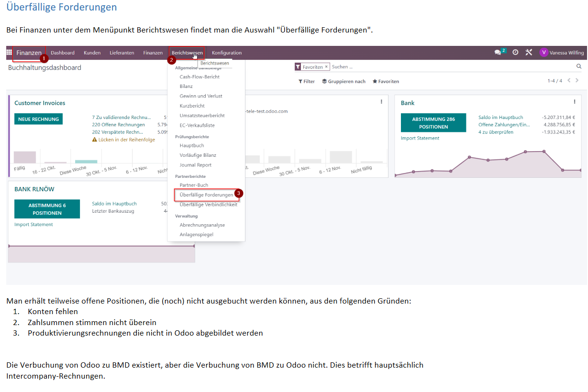Open the Konfiguration menu
Screen dimensions: 588x392
227,53
